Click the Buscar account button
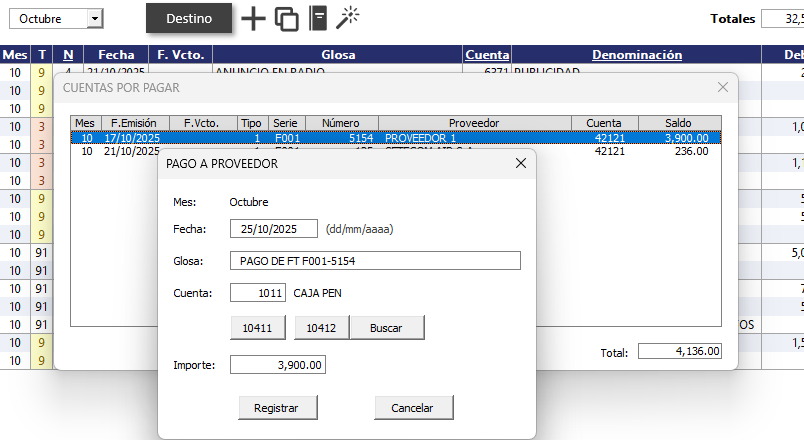 (387, 328)
